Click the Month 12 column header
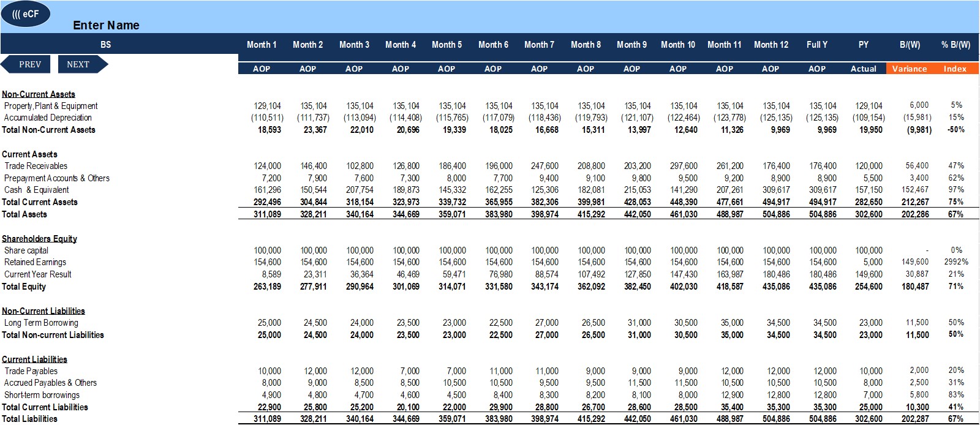The image size is (980, 425). click(x=771, y=45)
